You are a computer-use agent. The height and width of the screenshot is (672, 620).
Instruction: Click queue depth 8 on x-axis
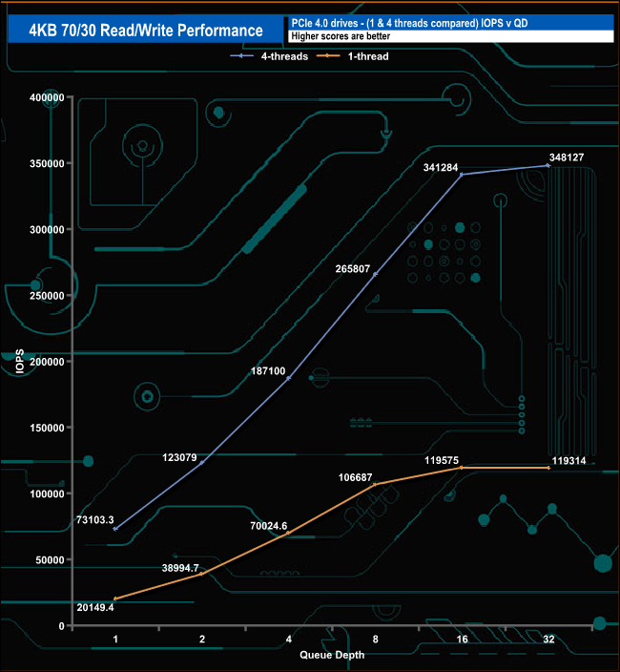[376, 639]
